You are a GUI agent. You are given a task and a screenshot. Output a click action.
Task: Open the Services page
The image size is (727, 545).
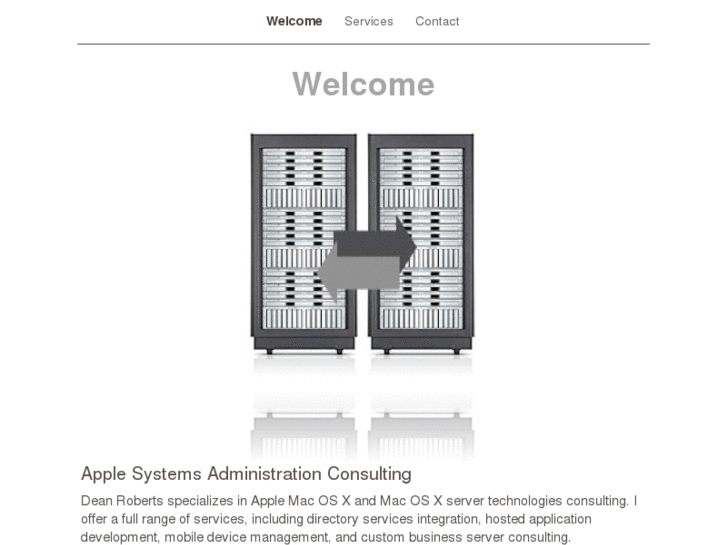(369, 21)
